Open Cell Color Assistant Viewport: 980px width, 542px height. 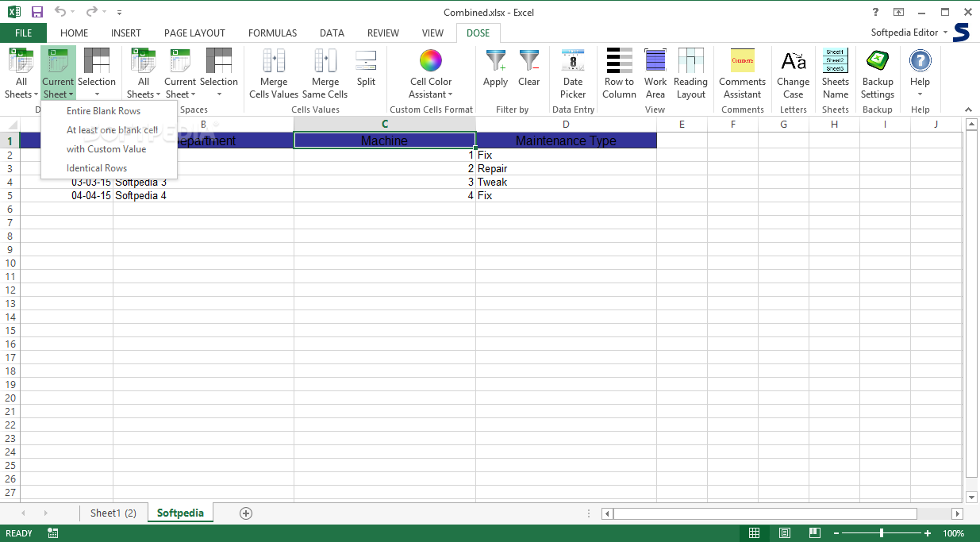tap(431, 74)
